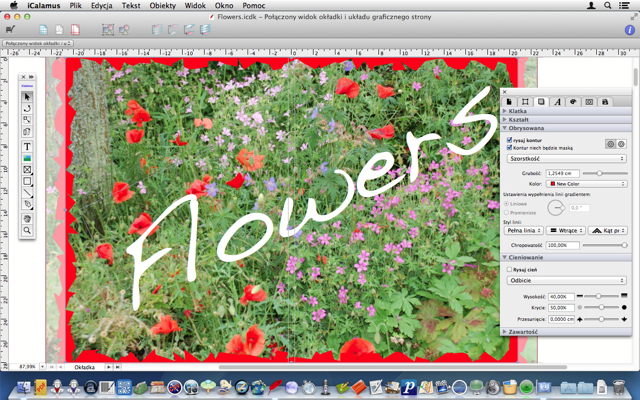Click the blue table document toolbar icon
The image size is (640, 400).
(43, 29)
